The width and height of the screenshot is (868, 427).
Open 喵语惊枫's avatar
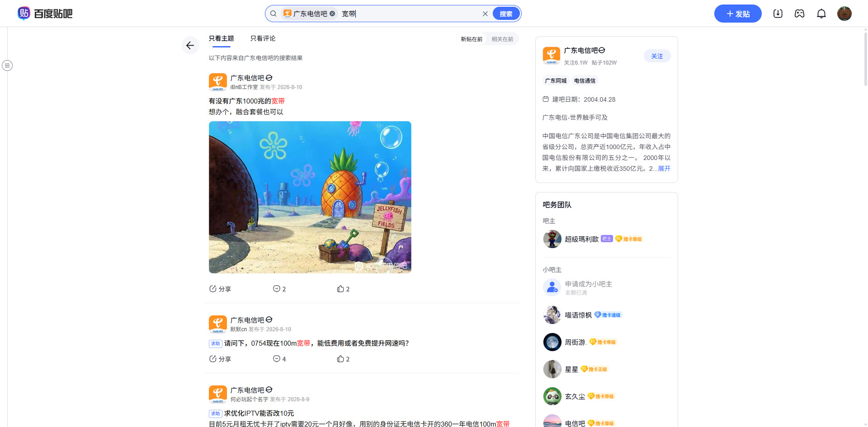(x=552, y=315)
